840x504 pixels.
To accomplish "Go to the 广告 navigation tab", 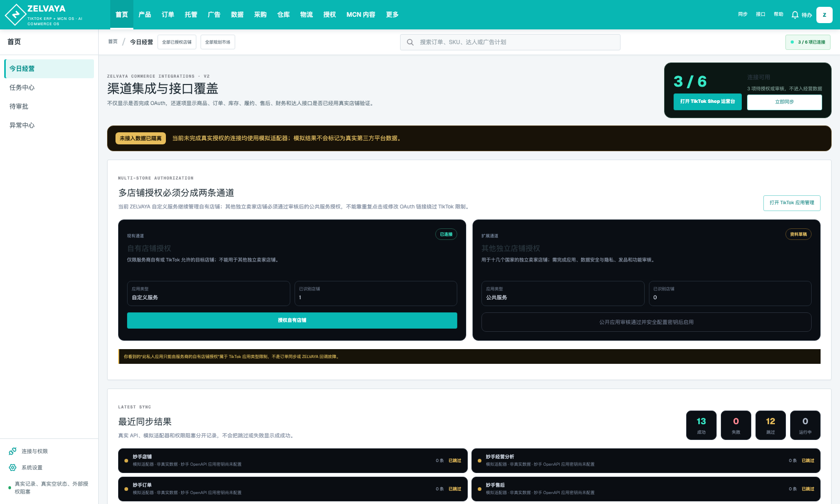I will [214, 15].
